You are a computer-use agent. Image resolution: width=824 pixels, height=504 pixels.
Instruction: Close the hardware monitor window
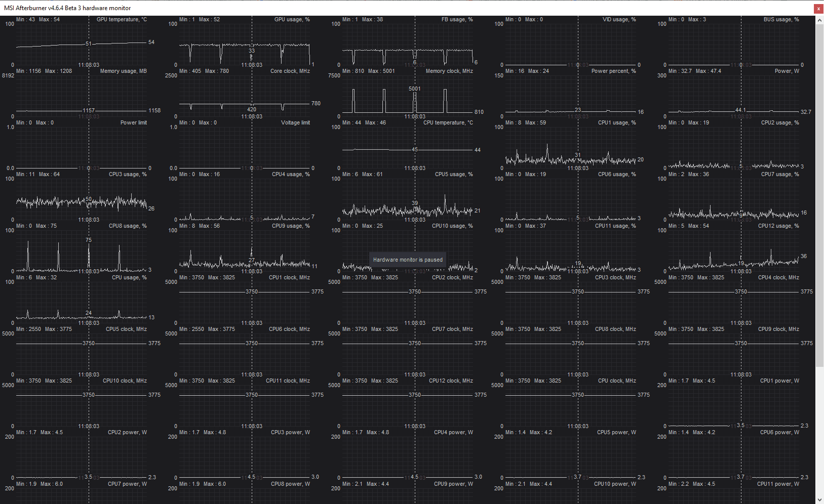point(818,9)
